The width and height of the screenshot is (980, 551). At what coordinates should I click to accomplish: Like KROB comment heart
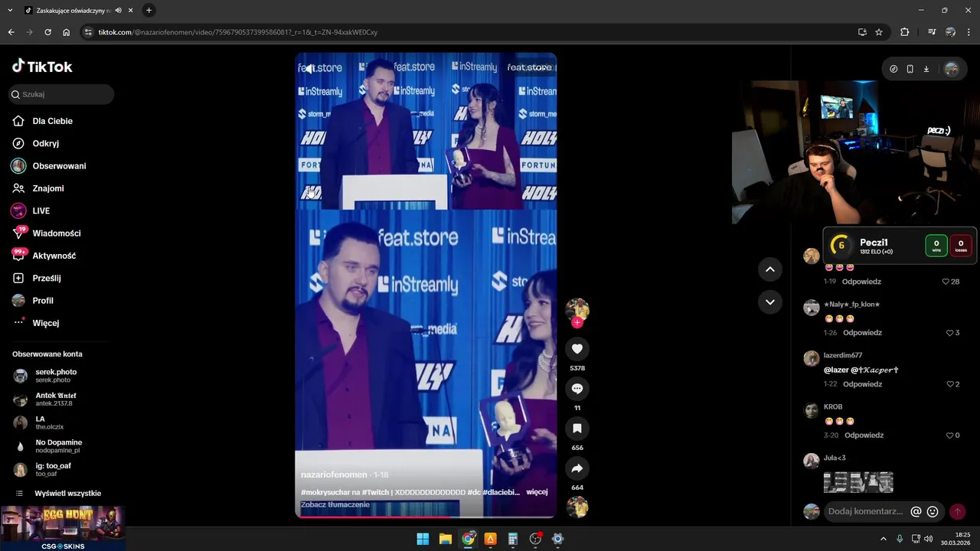coord(950,435)
